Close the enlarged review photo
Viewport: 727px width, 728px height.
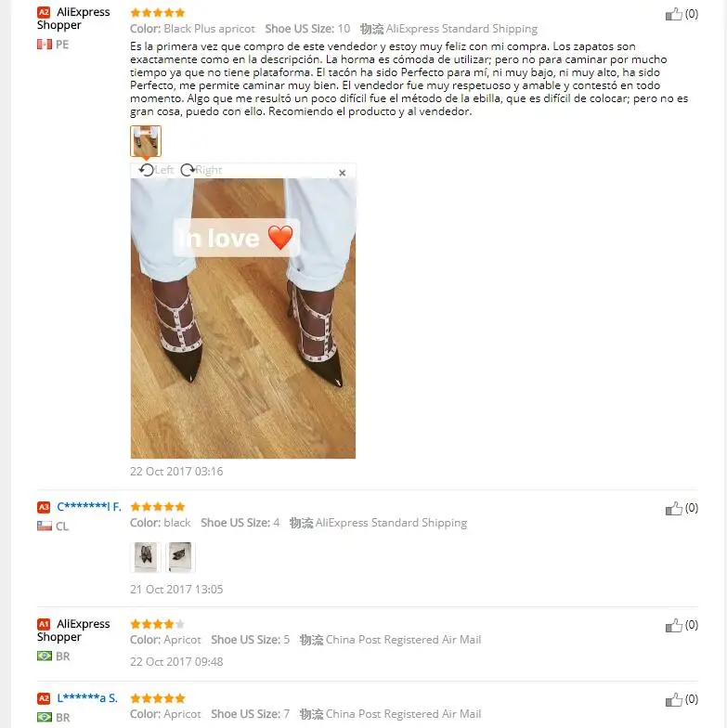(x=342, y=173)
